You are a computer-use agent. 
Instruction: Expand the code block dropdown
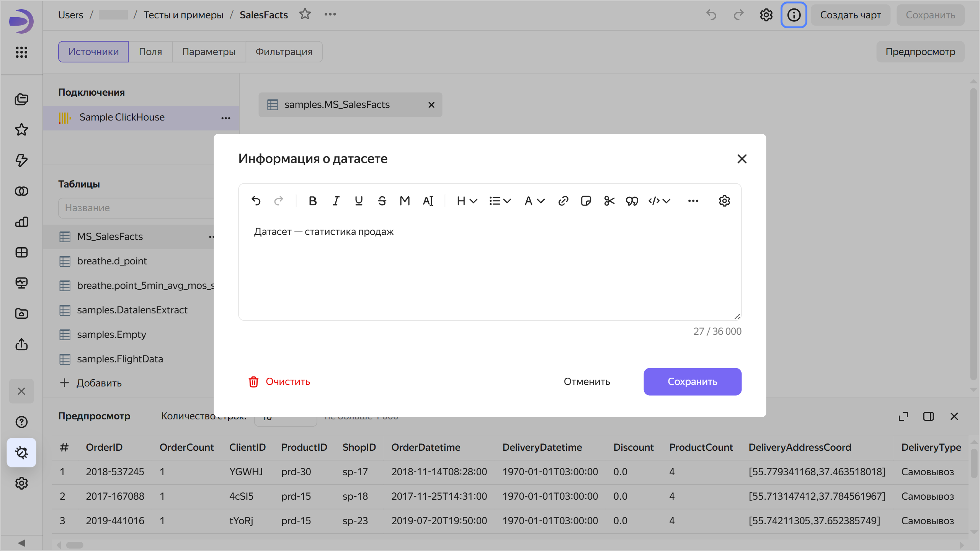[659, 201]
